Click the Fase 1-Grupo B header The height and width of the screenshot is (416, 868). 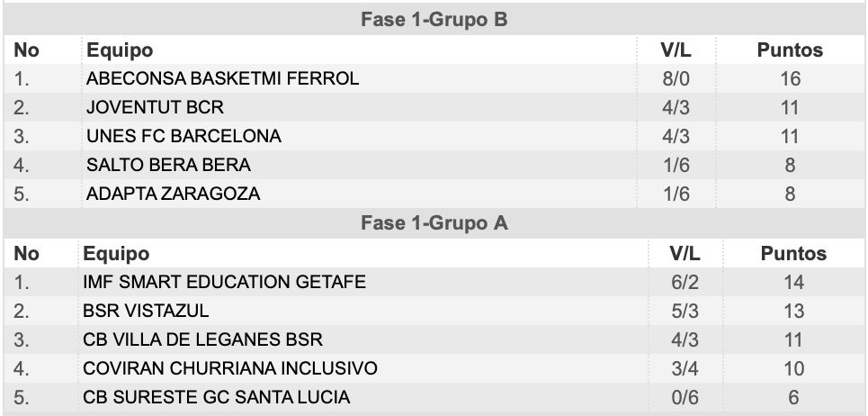[x=434, y=20]
